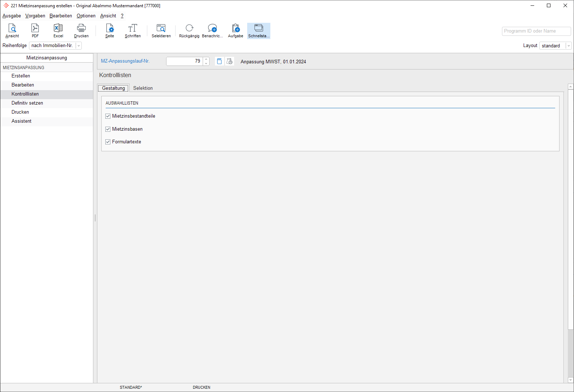The image size is (574, 392).
Task: Click the DRUCKEN status bar entry
Action: (202, 387)
